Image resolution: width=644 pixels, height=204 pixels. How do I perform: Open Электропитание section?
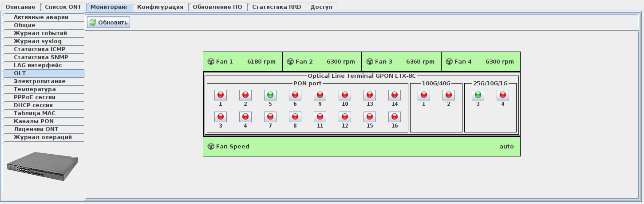pyautogui.click(x=43, y=81)
